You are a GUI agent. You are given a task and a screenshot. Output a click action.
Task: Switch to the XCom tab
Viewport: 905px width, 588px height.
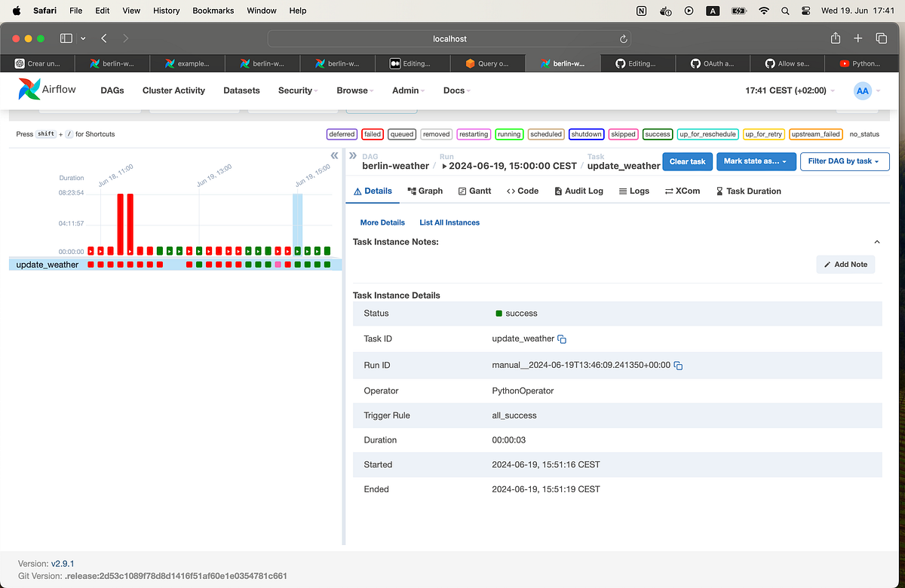click(682, 191)
